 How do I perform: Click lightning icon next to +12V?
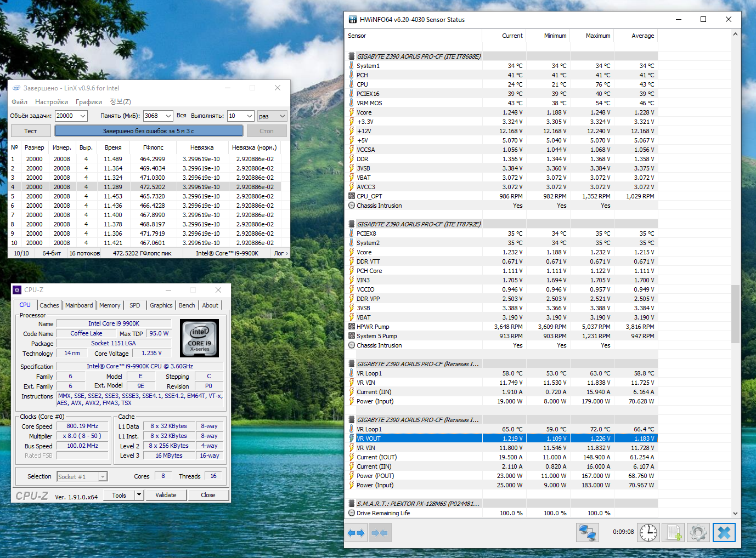[x=352, y=131]
